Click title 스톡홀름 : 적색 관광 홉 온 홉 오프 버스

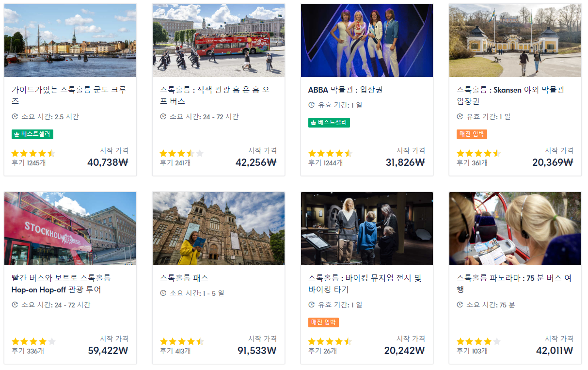tap(215, 96)
